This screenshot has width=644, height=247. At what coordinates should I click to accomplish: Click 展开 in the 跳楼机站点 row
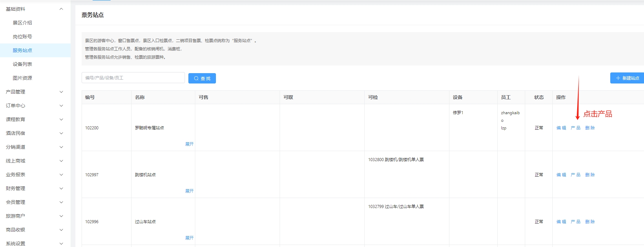(189, 191)
